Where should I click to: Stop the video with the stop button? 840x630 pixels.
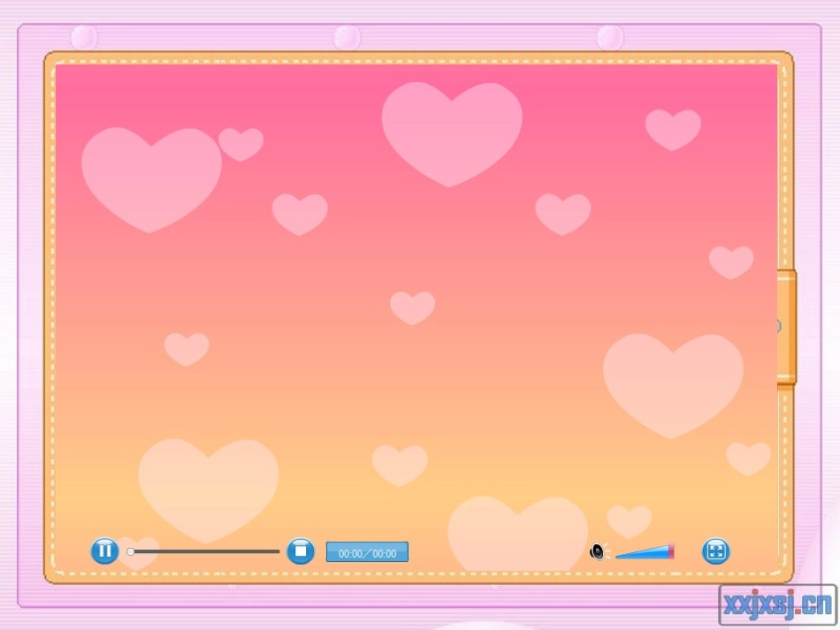point(301,550)
